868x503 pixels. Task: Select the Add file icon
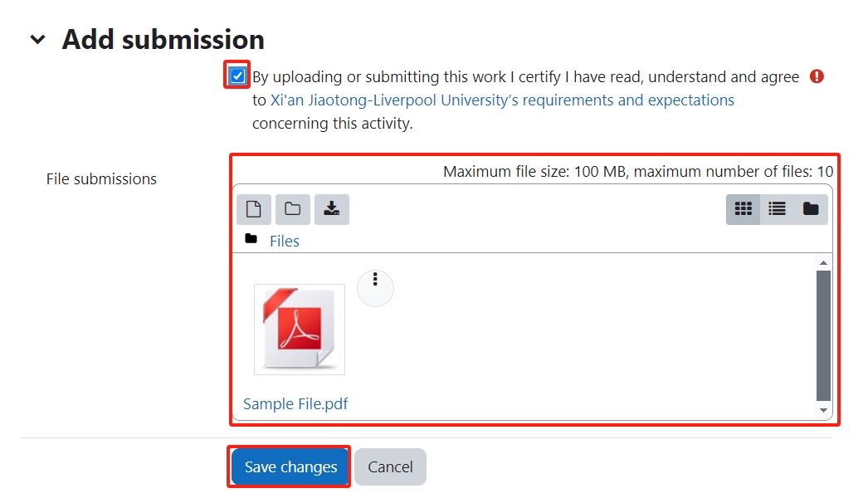pyautogui.click(x=253, y=209)
